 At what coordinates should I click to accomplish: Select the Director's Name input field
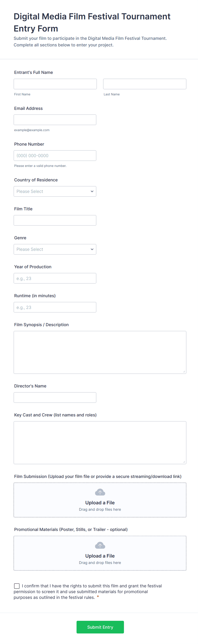click(x=55, y=397)
